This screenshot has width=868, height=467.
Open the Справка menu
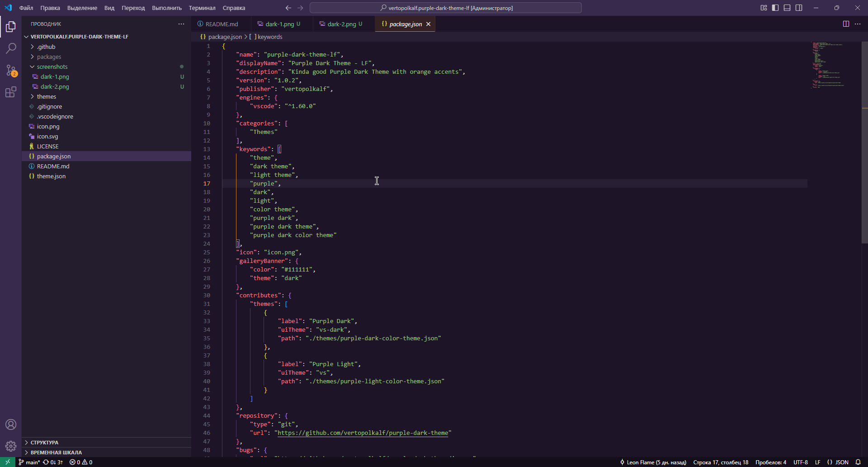point(234,8)
